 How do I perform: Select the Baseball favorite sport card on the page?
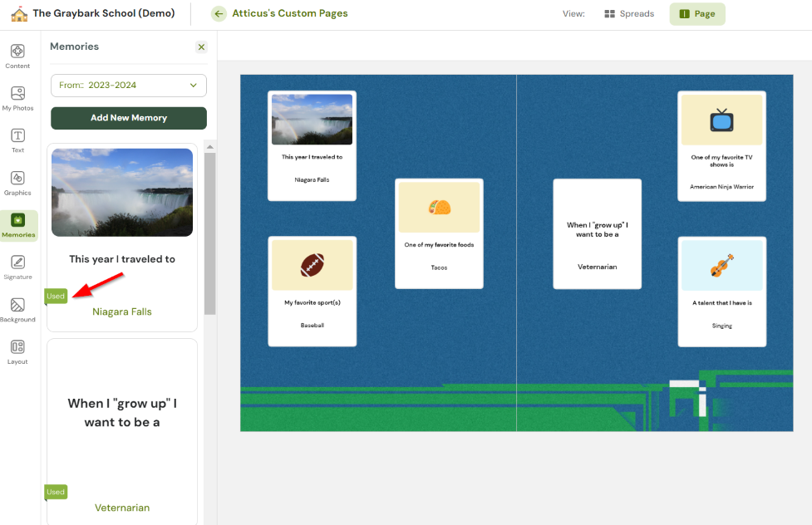click(x=312, y=291)
